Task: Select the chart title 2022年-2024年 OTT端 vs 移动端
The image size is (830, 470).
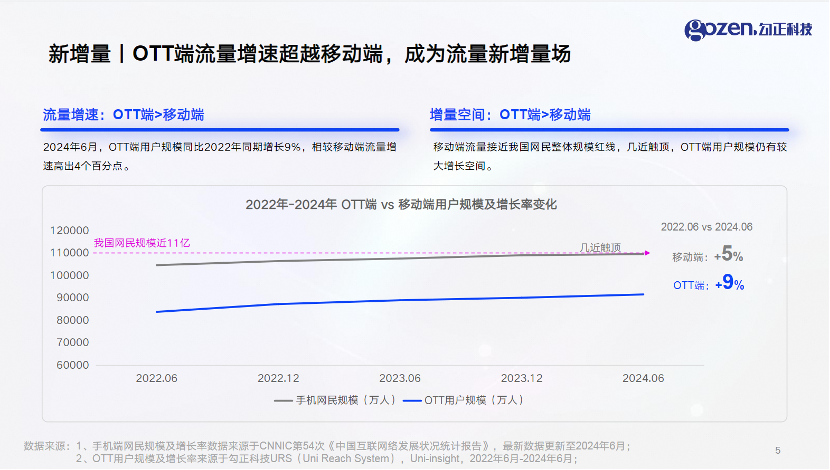Action: click(400, 204)
